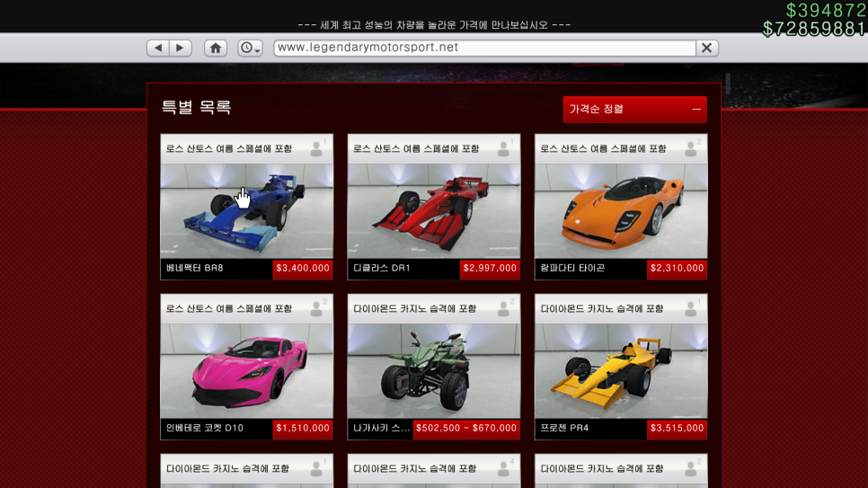Open the browsing history clock dropdown

point(250,48)
